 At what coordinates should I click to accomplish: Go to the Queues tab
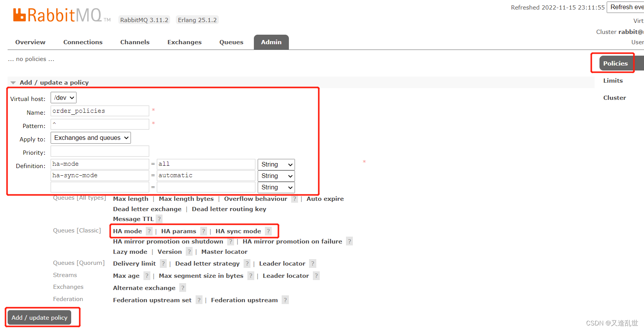click(x=231, y=42)
